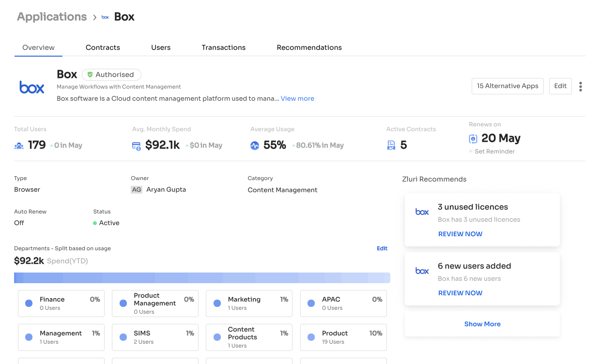The image size is (600, 364).
Task: Click the Total Users people icon
Action: pos(19,145)
